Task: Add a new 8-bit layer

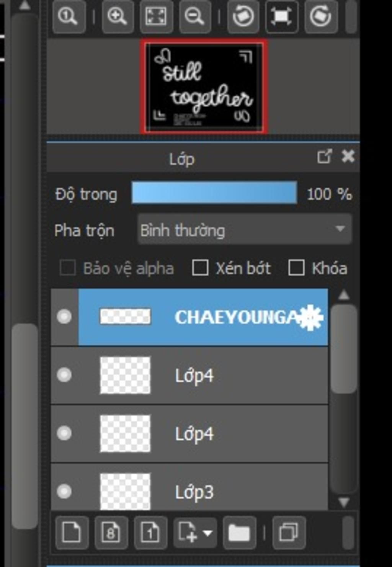Action: coord(111,533)
